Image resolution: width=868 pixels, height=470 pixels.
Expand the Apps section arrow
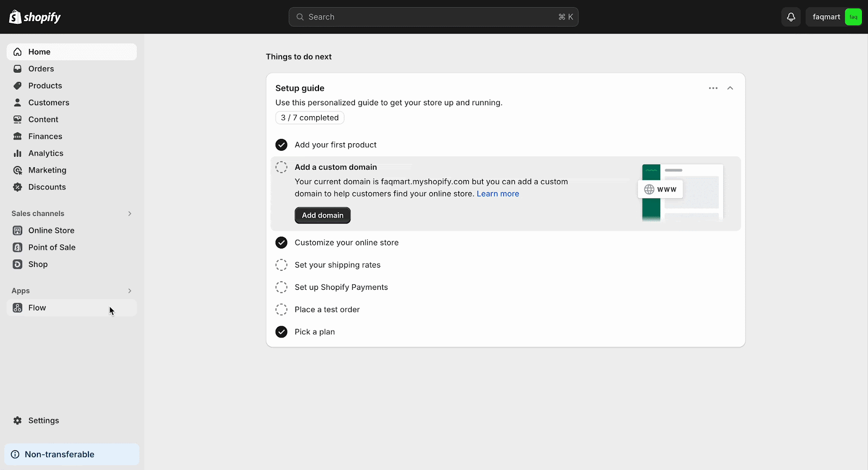coord(130,291)
